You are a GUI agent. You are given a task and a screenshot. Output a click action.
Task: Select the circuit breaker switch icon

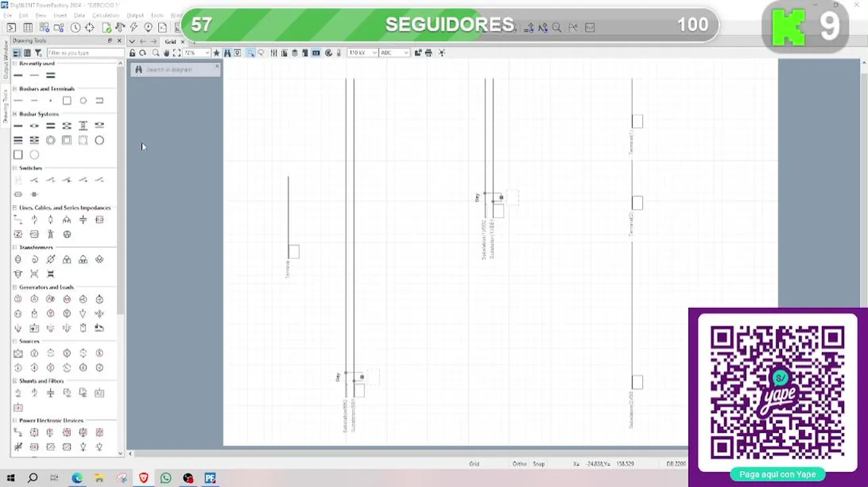click(x=34, y=180)
